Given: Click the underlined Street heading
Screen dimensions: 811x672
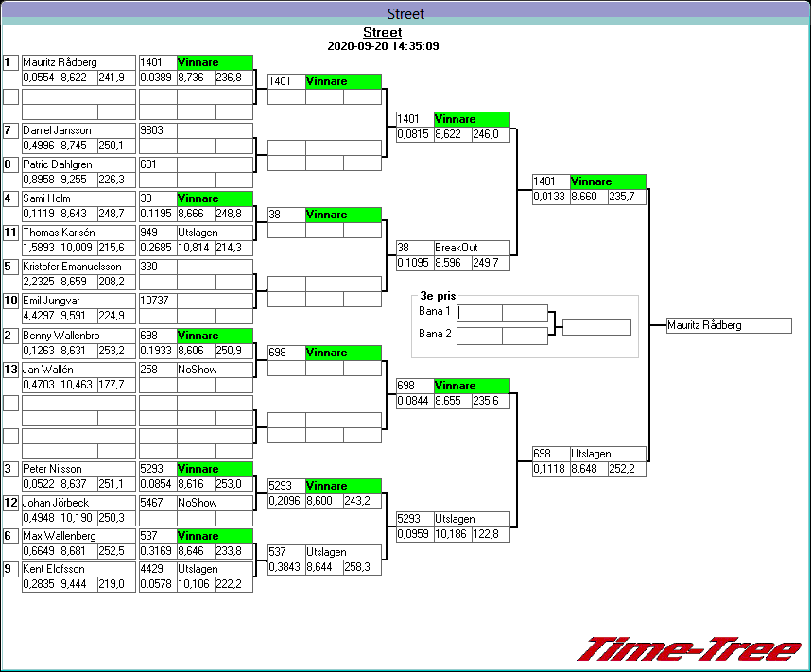Looking at the screenshot, I should pos(382,33).
